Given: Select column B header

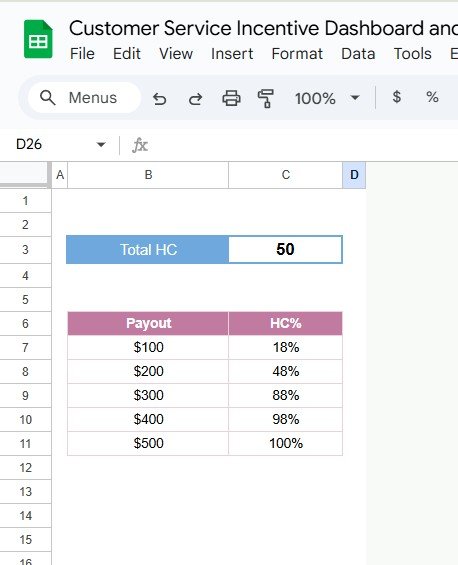Looking at the screenshot, I should (148, 175).
